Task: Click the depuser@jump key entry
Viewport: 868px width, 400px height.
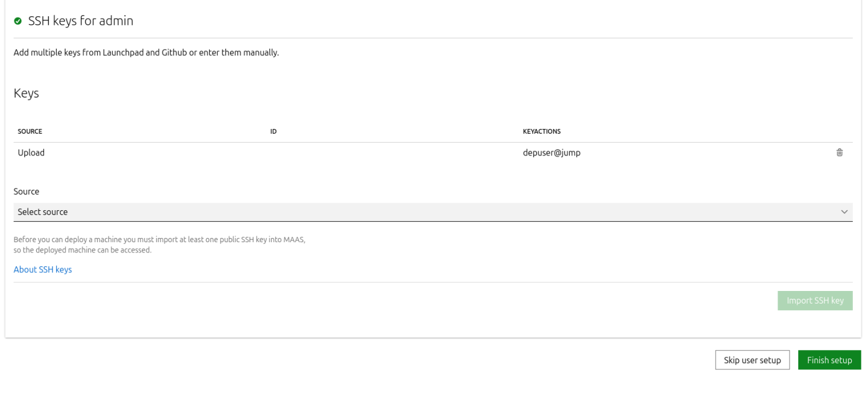Action: (552, 152)
